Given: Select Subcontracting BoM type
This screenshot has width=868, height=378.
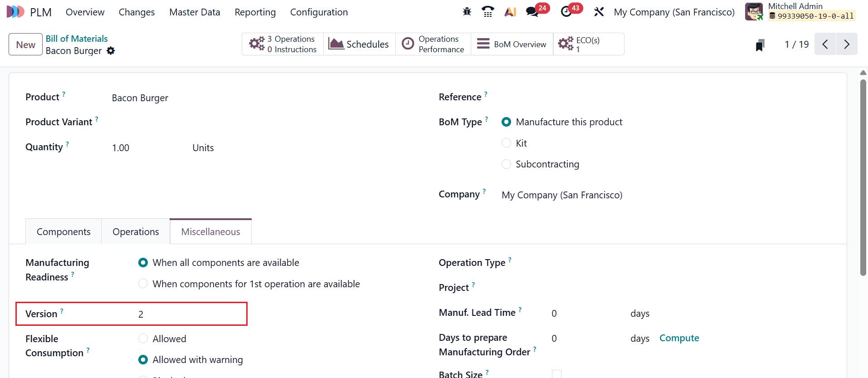Looking at the screenshot, I should pos(506,164).
